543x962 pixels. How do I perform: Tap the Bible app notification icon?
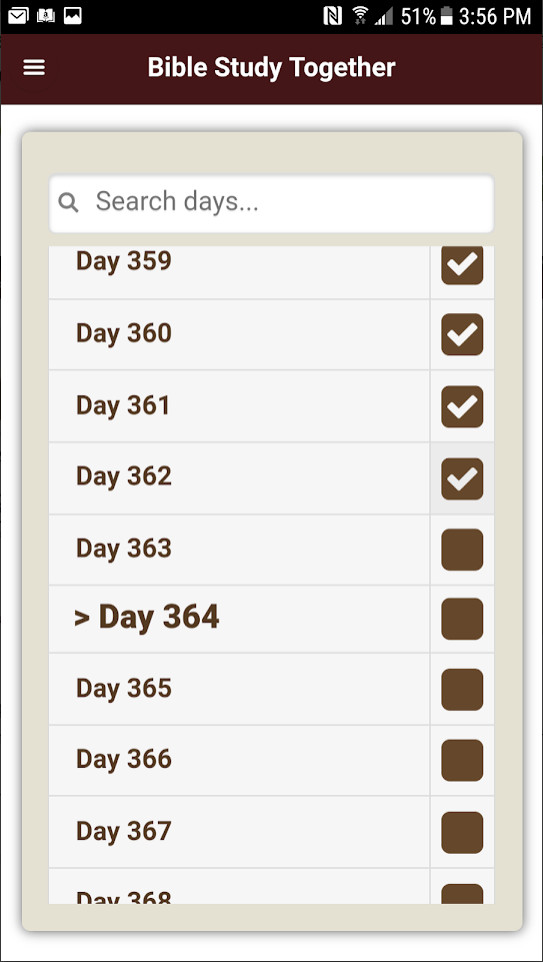(x=46, y=17)
